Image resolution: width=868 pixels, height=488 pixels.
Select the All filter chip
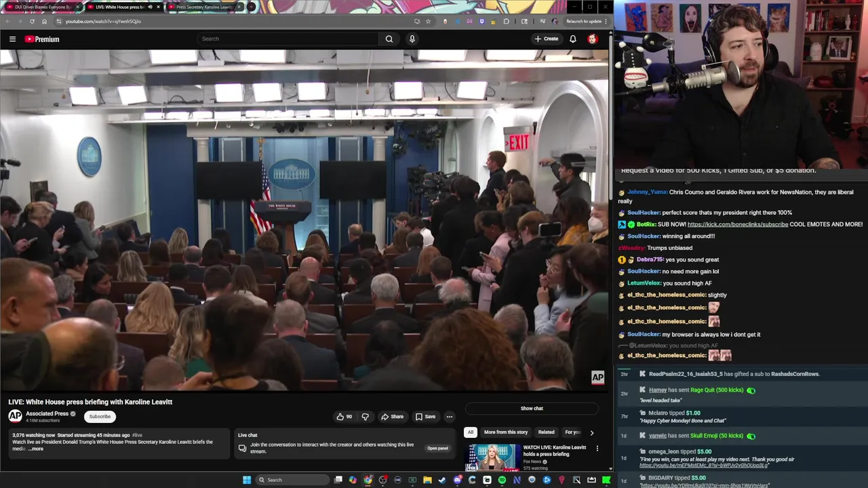[x=470, y=432]
